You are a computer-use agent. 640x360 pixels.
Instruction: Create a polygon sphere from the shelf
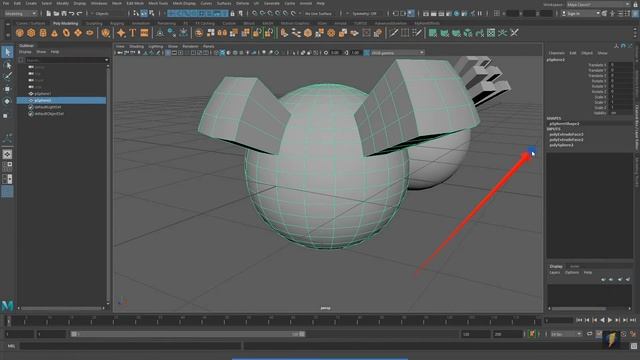20,33
